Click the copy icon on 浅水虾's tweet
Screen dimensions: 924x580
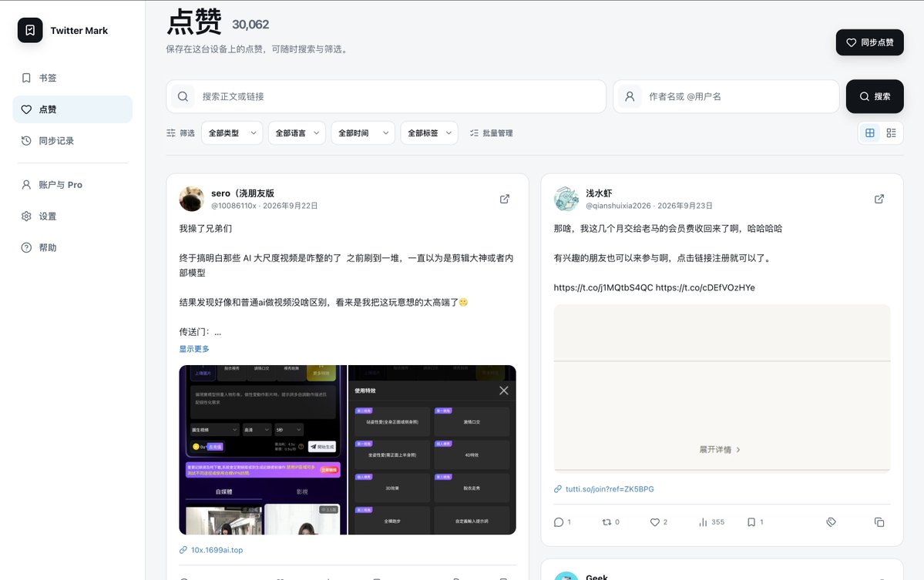click(x=879, y=522)
